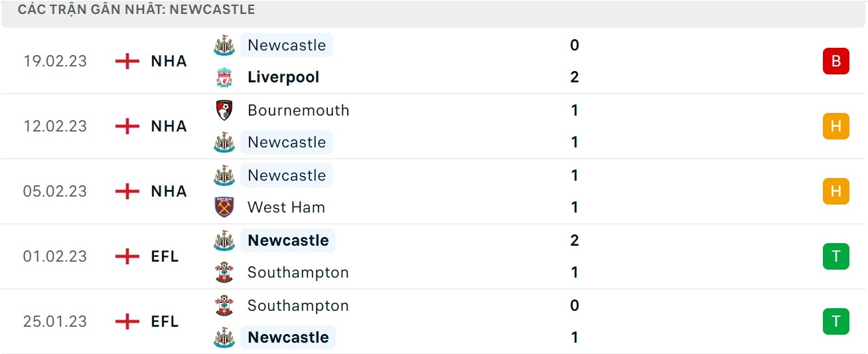Click the West Ham club crest icon
The height and width of the screenshot is (354, 868).
[x=224, y=207]
